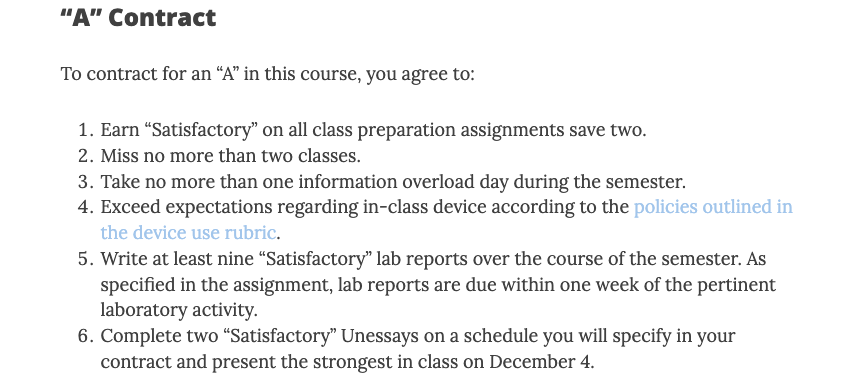Click the words "laboratory activity."
Viewport: 867px width, 389px height.
pyautogui.click(x=179, y=310)
